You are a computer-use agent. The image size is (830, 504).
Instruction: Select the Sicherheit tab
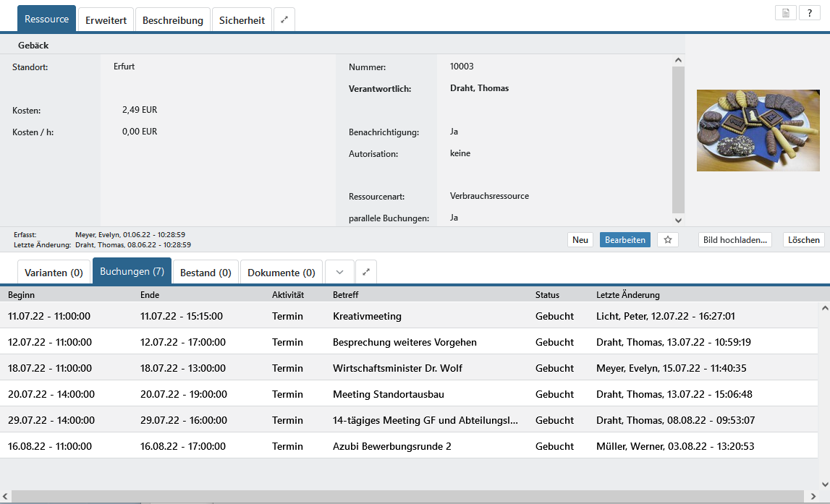pos(242,20)
